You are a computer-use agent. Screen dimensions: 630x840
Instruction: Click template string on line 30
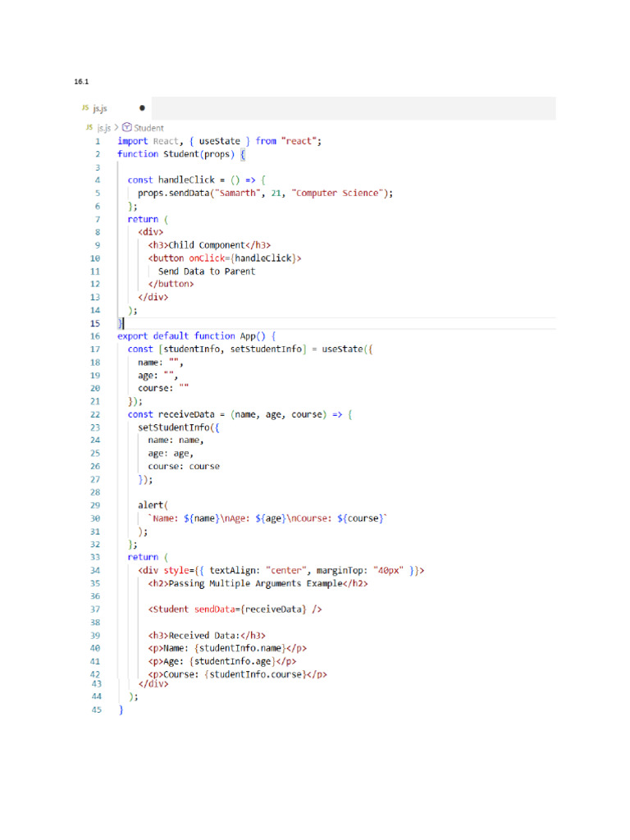(267, 518)
